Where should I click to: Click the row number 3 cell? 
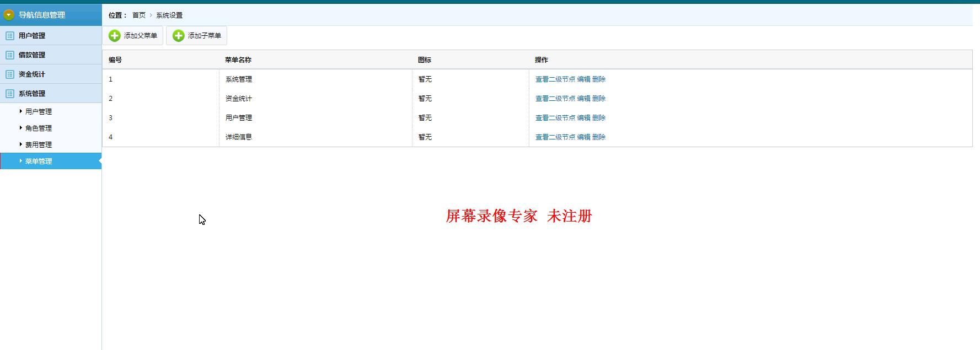(x=110, y=118)
